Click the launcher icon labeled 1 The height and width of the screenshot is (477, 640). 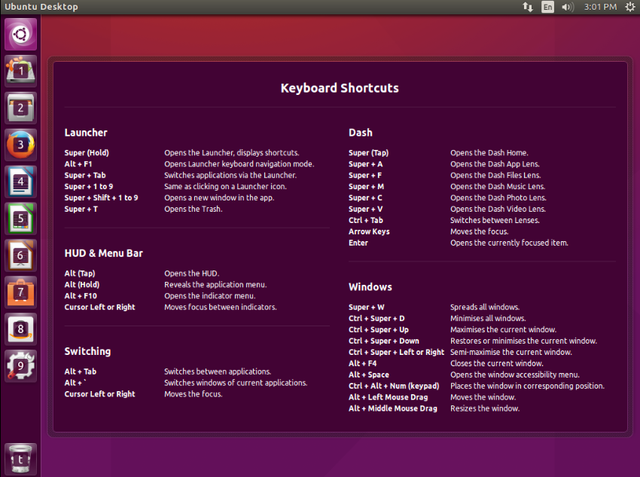[21, 70]
